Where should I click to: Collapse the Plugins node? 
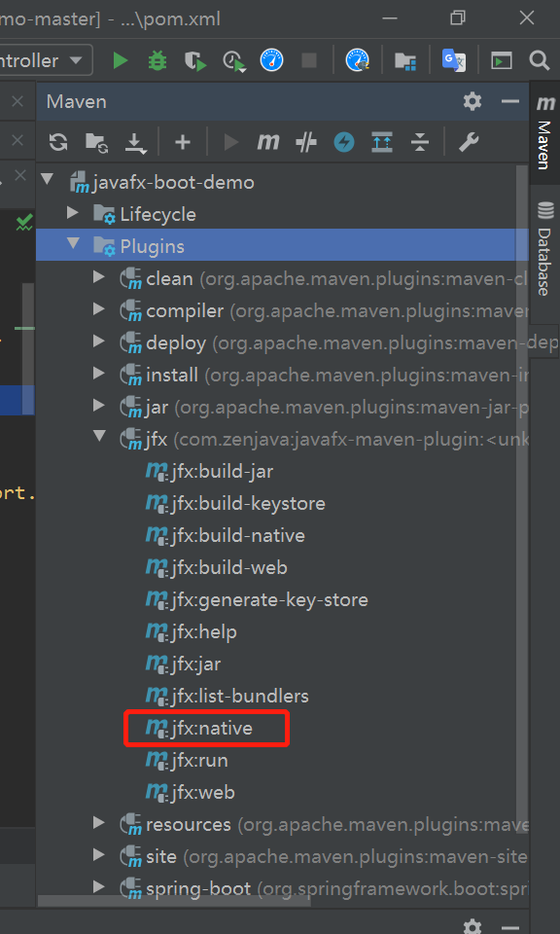pyautogui.click(x=73, y=245)
